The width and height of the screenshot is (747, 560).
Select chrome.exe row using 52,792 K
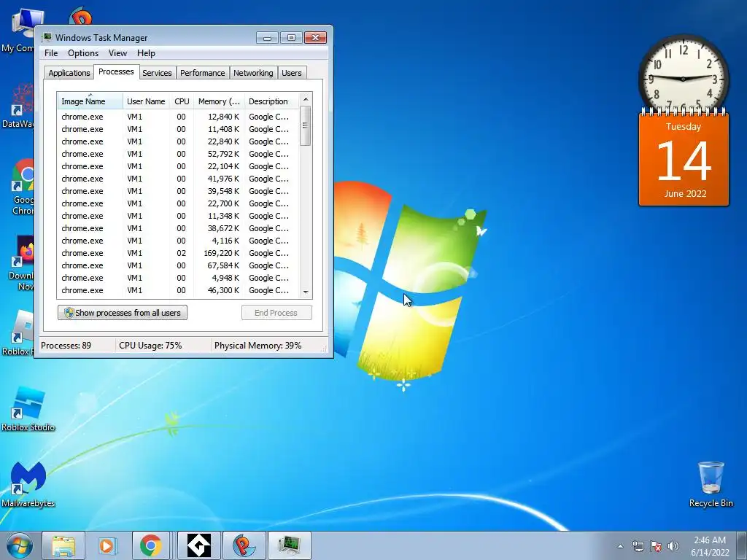pyautogui.click(x=178, y=154)
